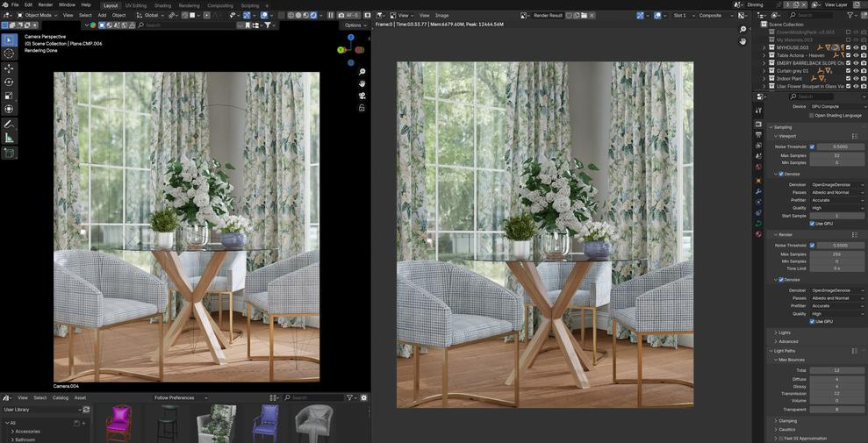The height and width of the screenshot is (443, 868).
Task: Expand the Clamping panel
Action: tap(787, 420)
